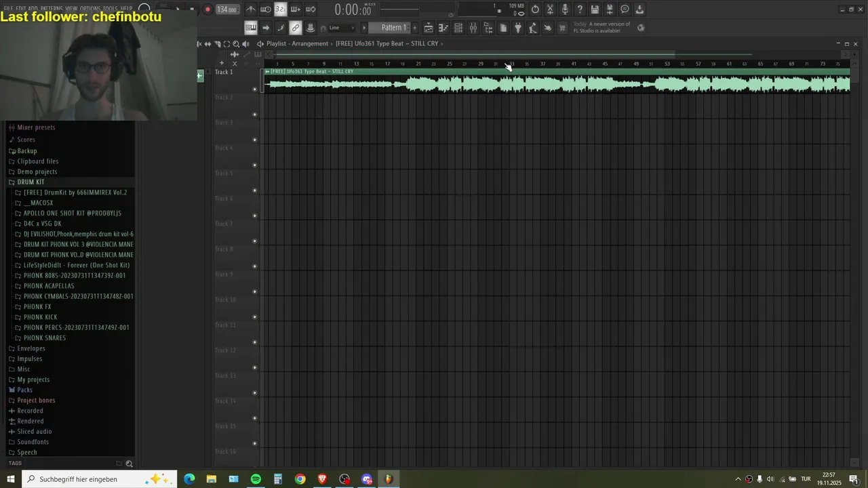868x488 pixels.
Task: Click the audio waveform icon above the track headers
Action: 235,54
